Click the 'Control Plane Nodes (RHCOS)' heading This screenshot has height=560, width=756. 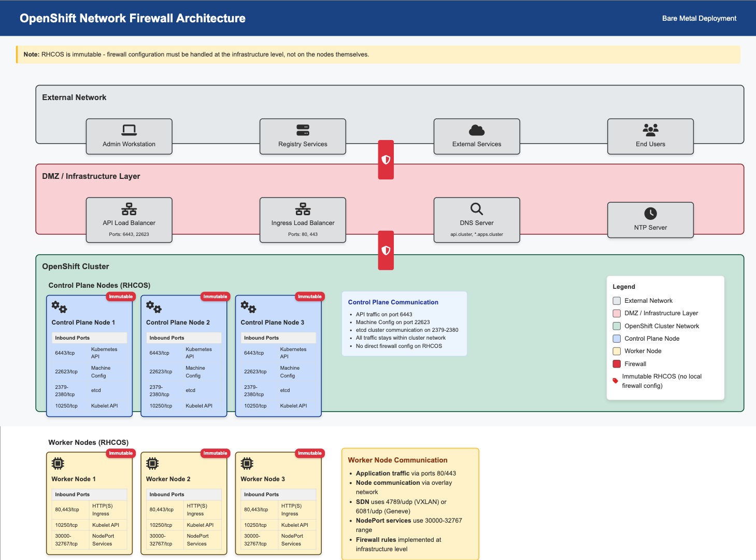(x=99, y=285)
